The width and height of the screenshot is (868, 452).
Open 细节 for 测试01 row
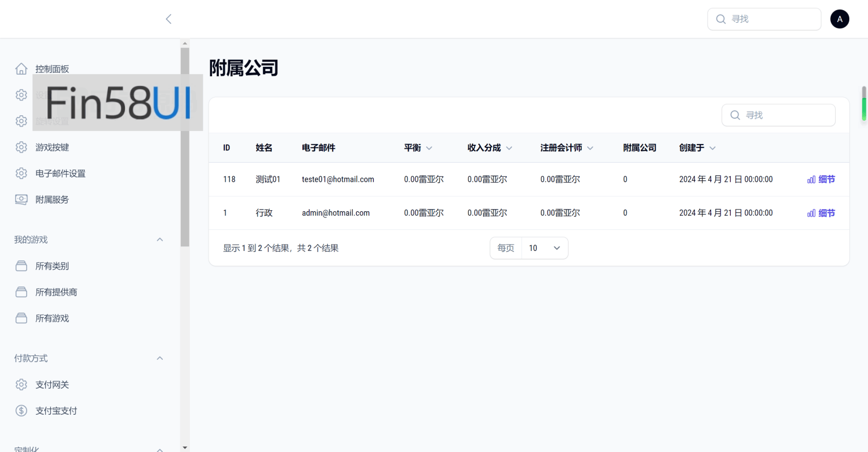pyautogui.click(x=821, y=180)
